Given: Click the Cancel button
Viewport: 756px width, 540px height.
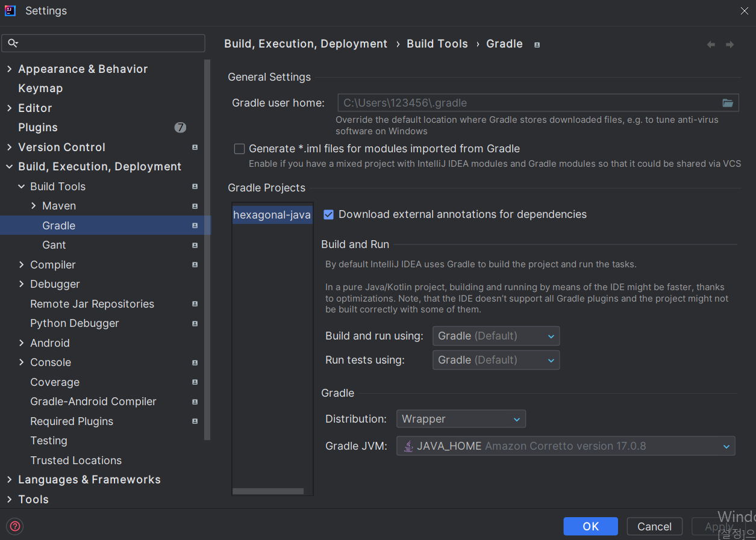Looking at the screenshot, I should click(654, 526).
